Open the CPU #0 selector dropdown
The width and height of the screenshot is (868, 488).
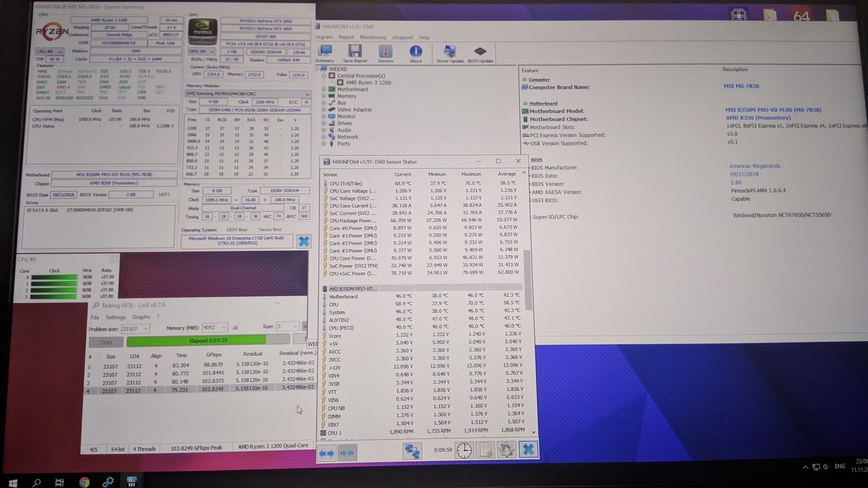50,52
